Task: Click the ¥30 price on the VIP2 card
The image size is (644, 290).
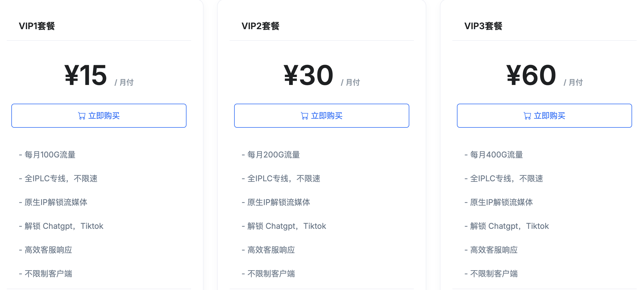Action: pos(309,74)
